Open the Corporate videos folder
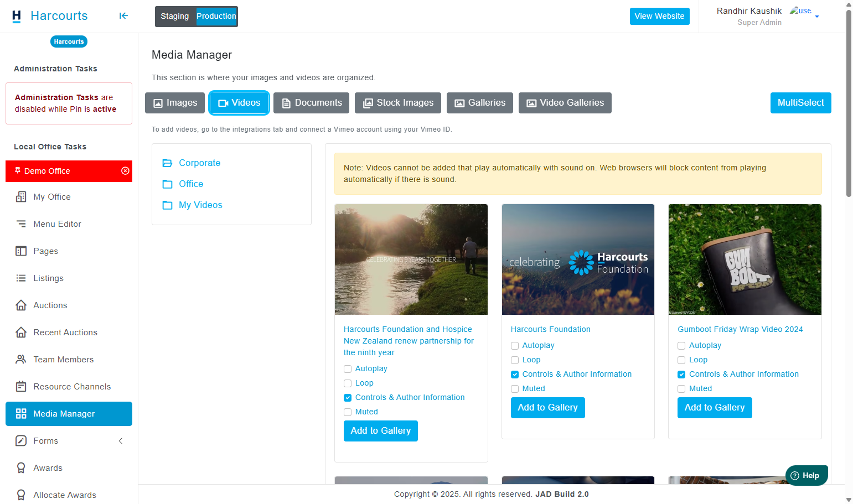The height and width of the screenshot is (504, 853). tap(200, 163)
